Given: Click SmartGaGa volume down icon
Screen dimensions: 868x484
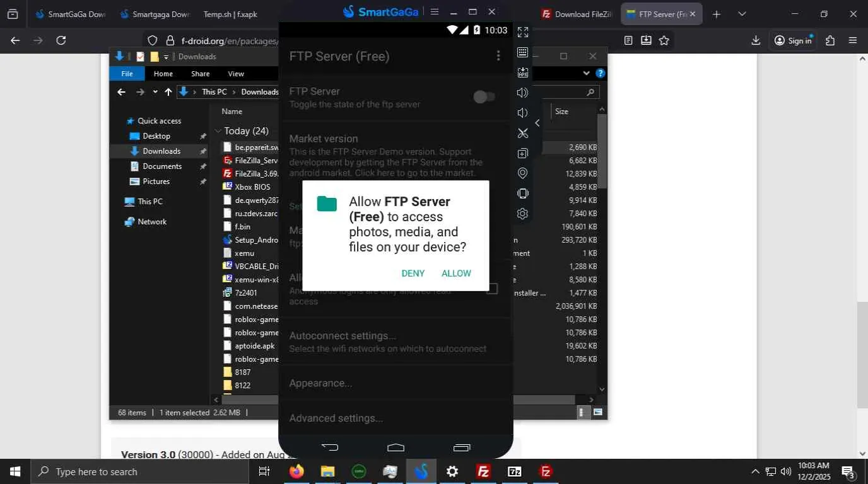Looking at the screenshot, I should (x=523, y=113).
